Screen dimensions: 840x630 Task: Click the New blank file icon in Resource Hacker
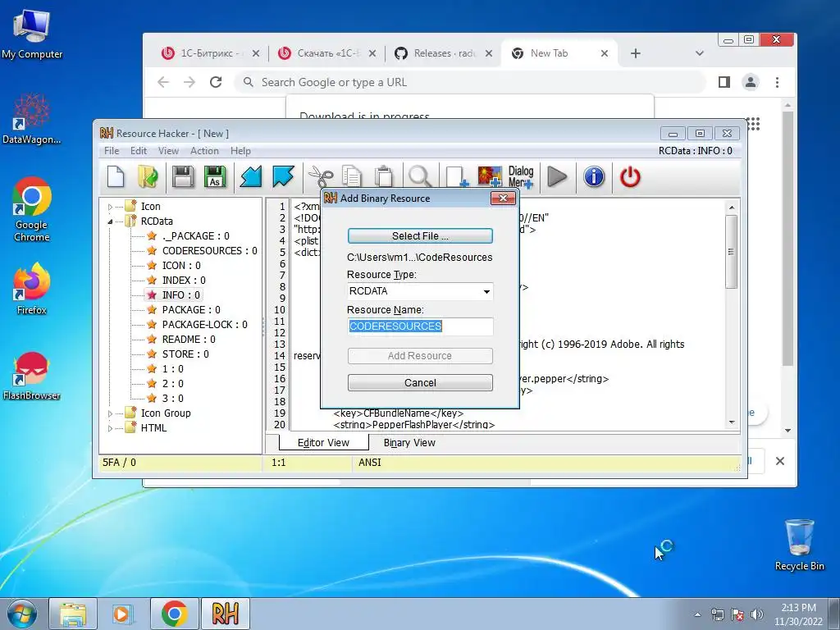pos(116,177)
